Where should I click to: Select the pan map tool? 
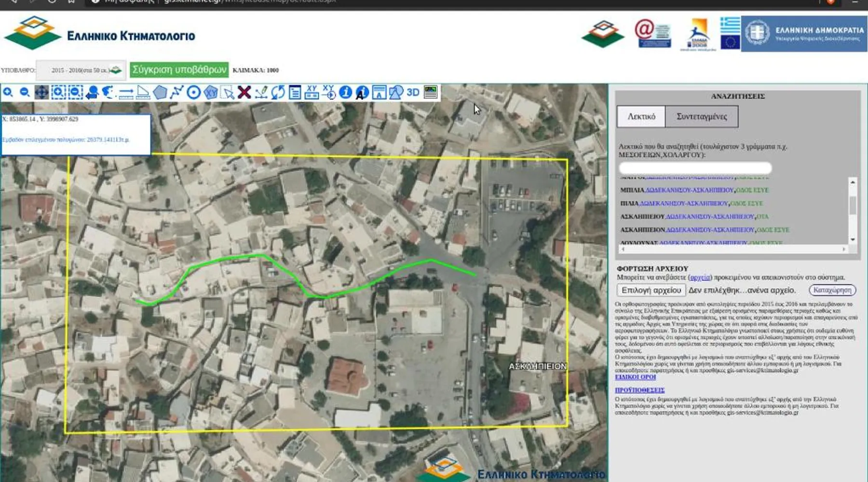41,92
